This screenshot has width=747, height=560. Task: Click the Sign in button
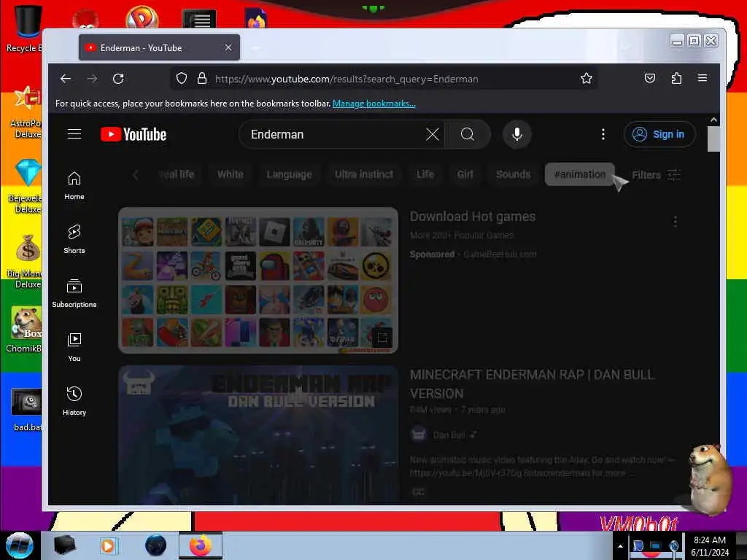tap(659, 134)
